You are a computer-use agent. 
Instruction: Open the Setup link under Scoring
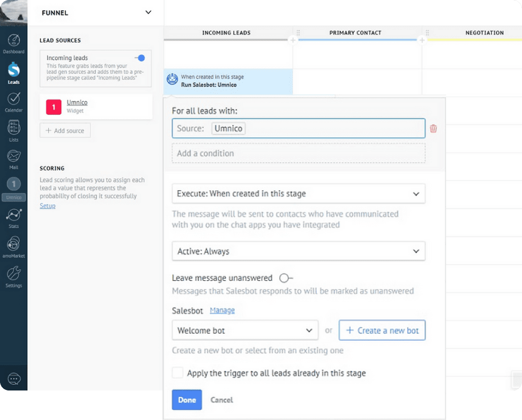pos(47,205)
